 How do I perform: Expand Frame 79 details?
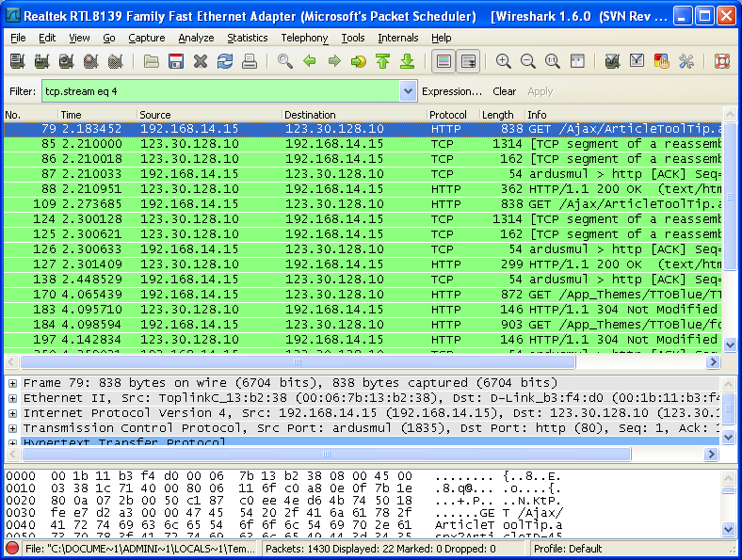tap(13, 383)
